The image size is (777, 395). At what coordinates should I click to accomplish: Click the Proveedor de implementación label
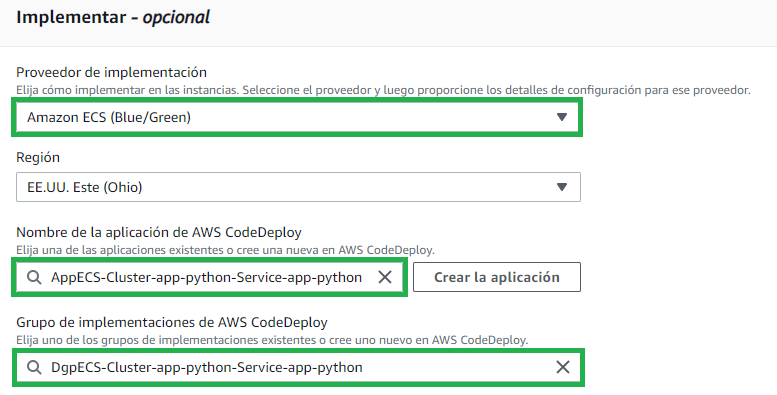click(x=111, y=72)
